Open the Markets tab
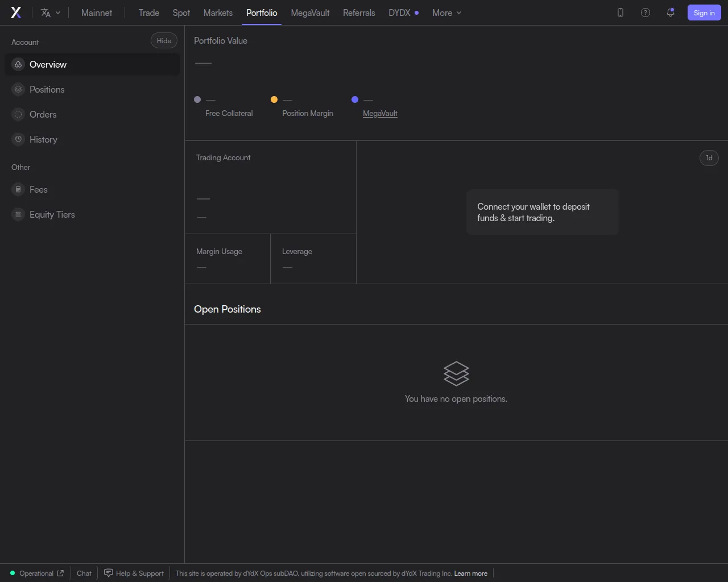 tap(218, 13)
